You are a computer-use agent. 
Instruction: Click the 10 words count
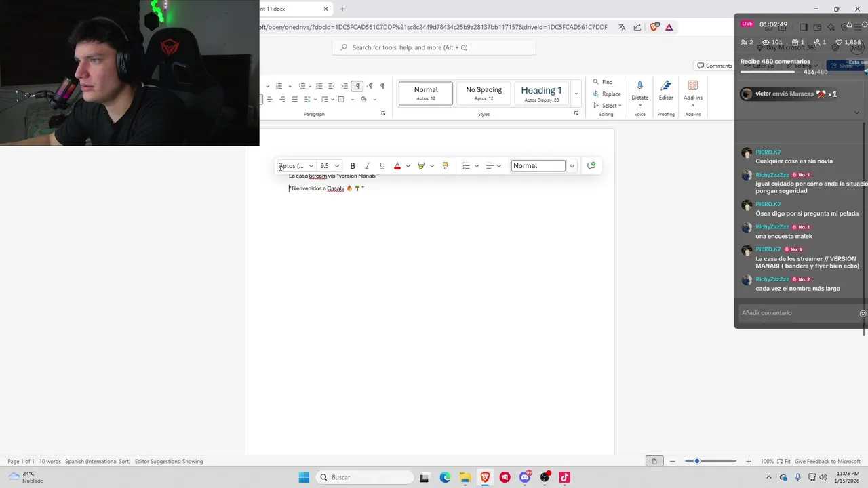[50, 462]
